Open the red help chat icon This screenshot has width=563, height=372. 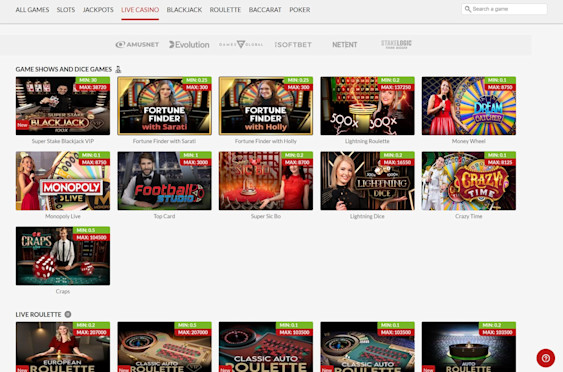(545, 358)
